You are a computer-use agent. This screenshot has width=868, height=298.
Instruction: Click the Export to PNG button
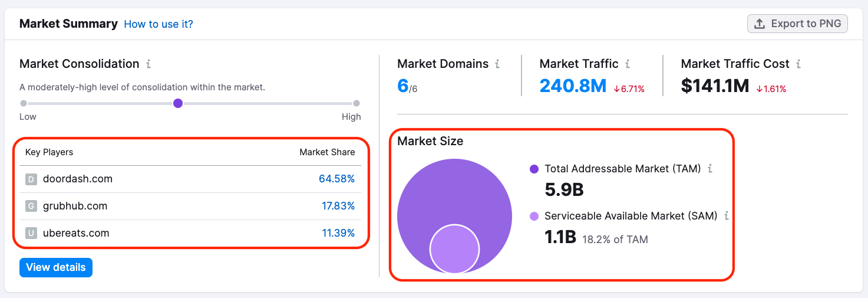coord(797,24)
